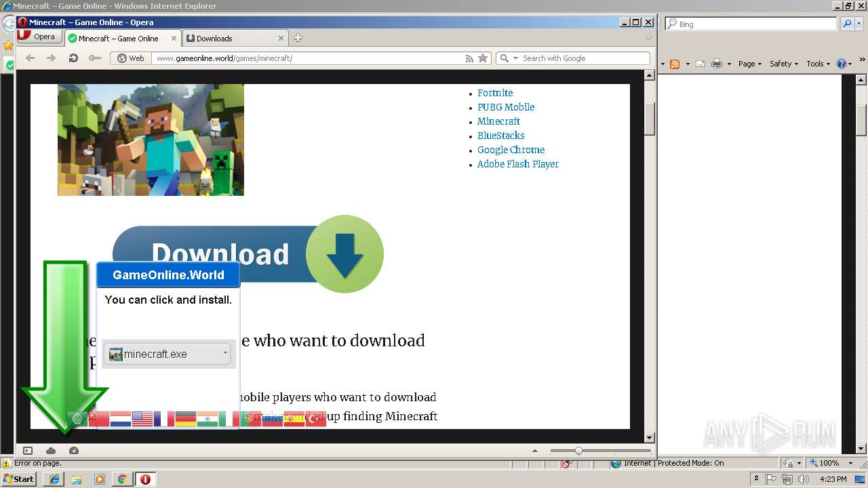Go forward in Opera
The image size is (868, 488).
52,58
